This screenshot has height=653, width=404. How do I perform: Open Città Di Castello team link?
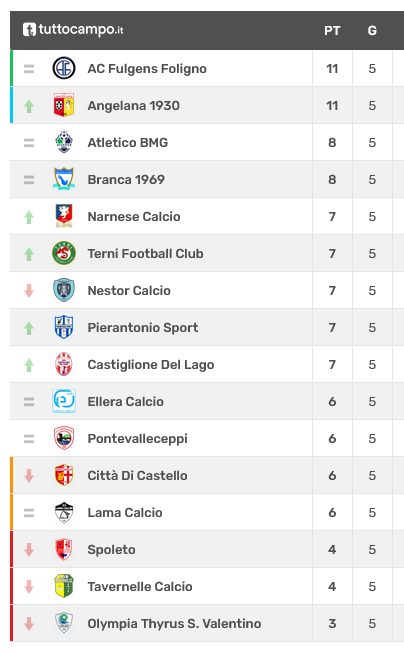137,476
